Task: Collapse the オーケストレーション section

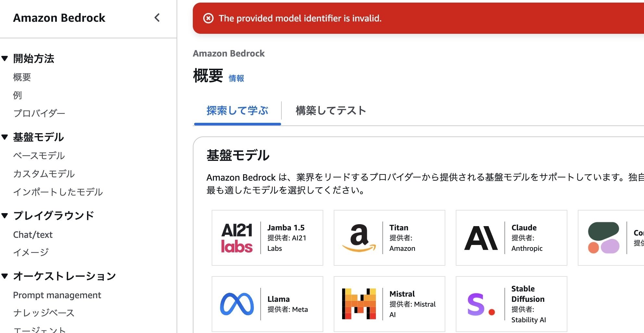Action: (x=5, y=276)
